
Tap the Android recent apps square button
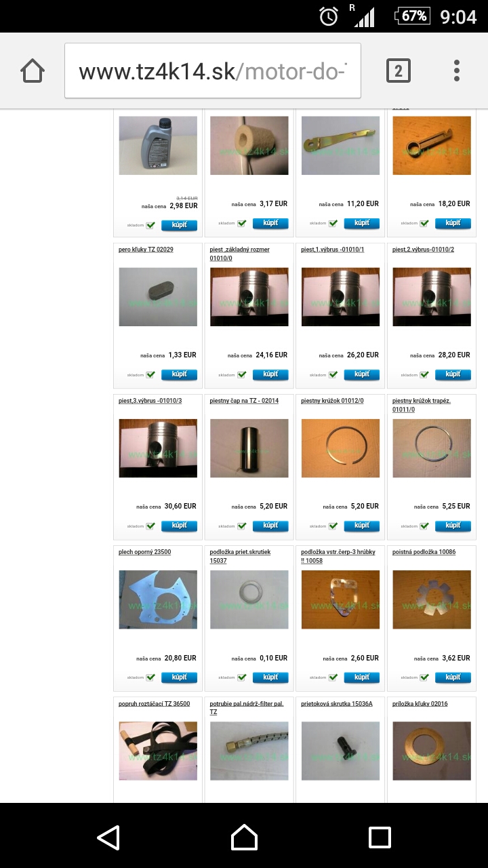coord(380,837)
